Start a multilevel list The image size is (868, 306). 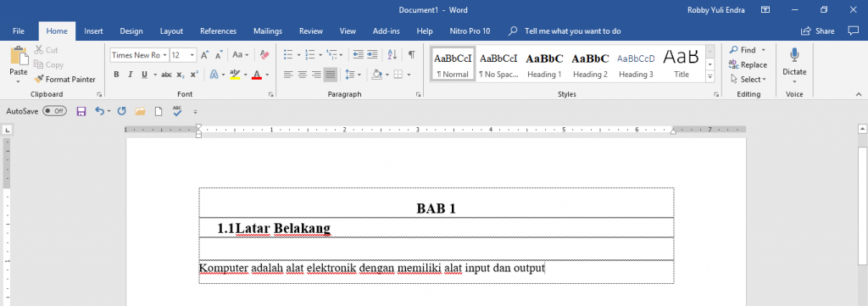pos(331,55)
